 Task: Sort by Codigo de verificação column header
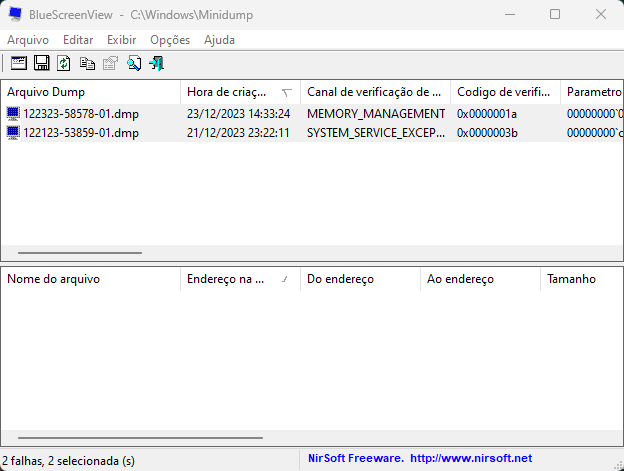505,92
